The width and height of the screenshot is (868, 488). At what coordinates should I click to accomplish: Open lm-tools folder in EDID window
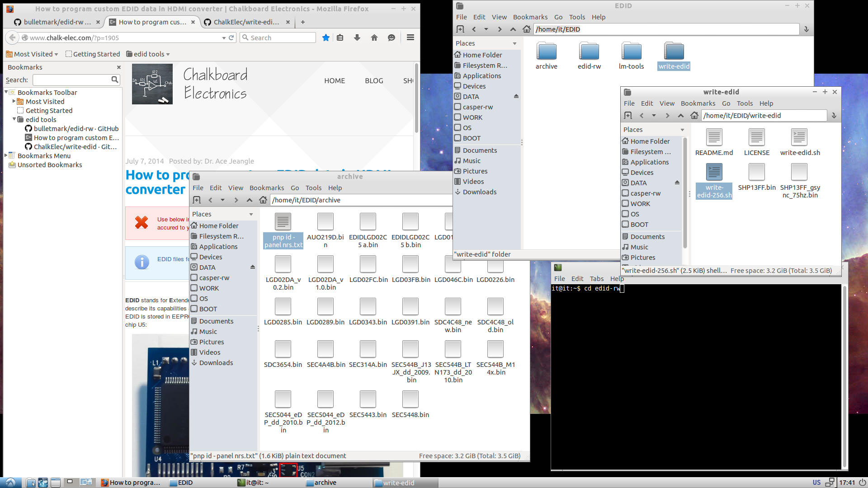tap(632, 56)
